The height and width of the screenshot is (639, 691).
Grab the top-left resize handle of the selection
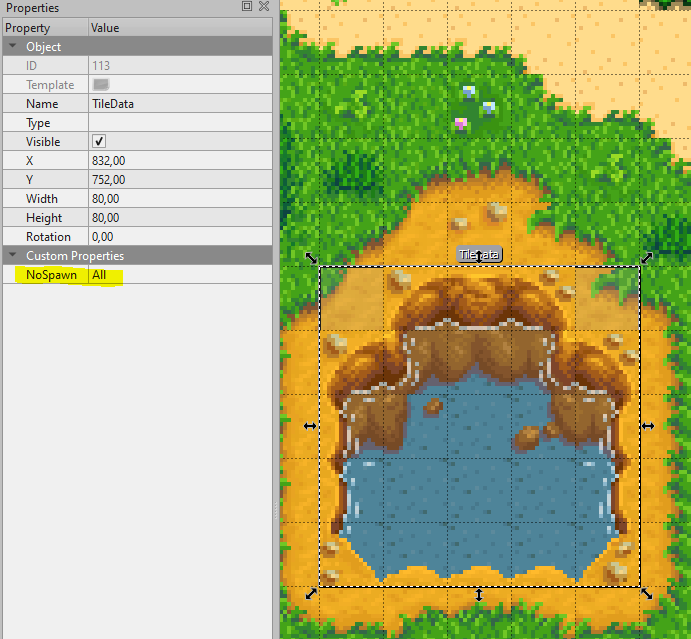point(311,258)
